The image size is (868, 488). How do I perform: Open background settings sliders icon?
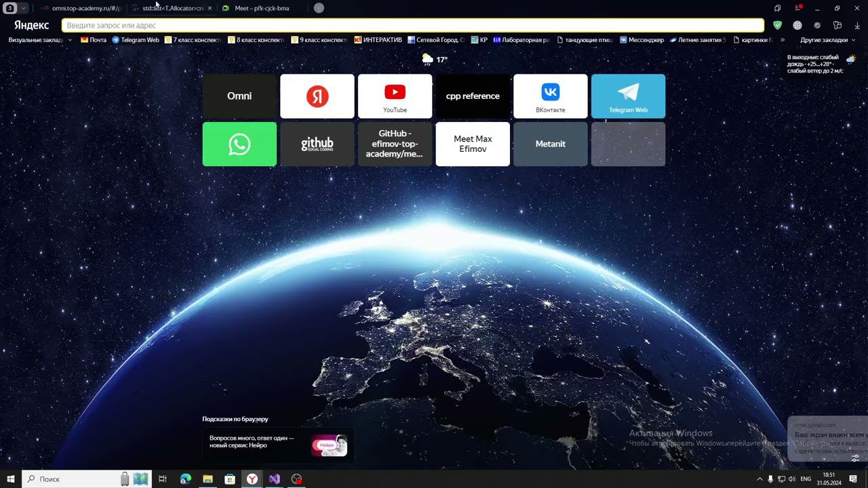855,458
